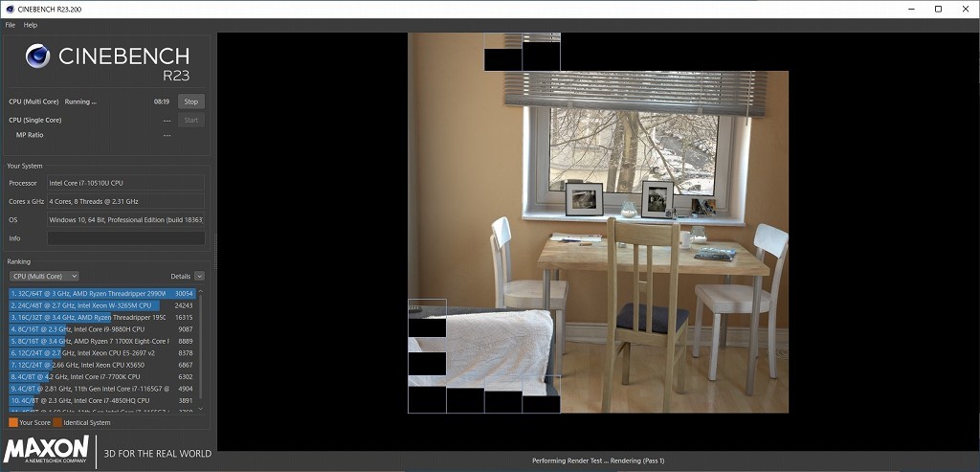Select the Intel Xeon W-3265M ranking entry
980x472 pixels.
[x=102, y=305]
